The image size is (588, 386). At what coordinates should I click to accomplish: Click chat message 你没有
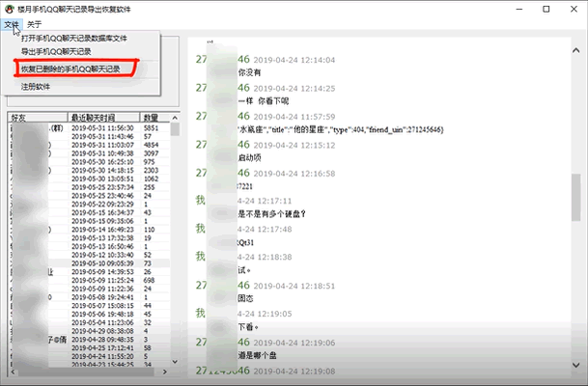click(x=249, y=72)
